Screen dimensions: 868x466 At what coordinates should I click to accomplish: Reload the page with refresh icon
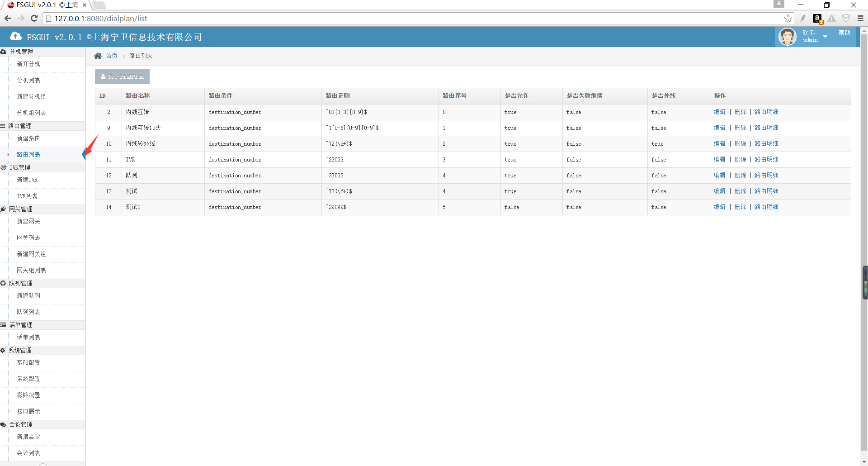[x=34, y=19]
